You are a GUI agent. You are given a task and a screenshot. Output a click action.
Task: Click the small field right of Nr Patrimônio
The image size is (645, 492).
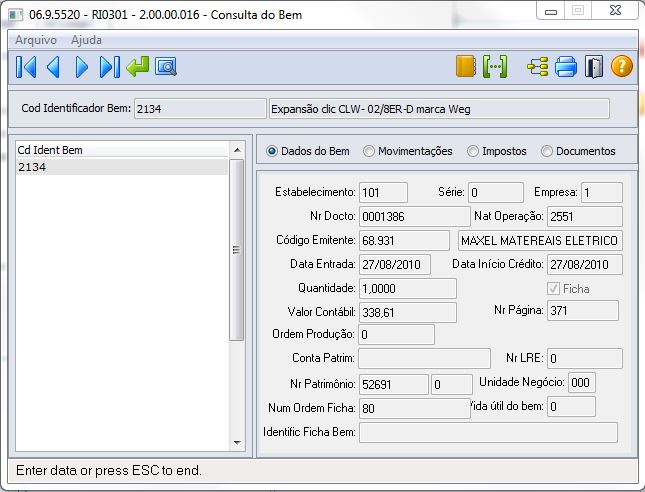[452, 384]
